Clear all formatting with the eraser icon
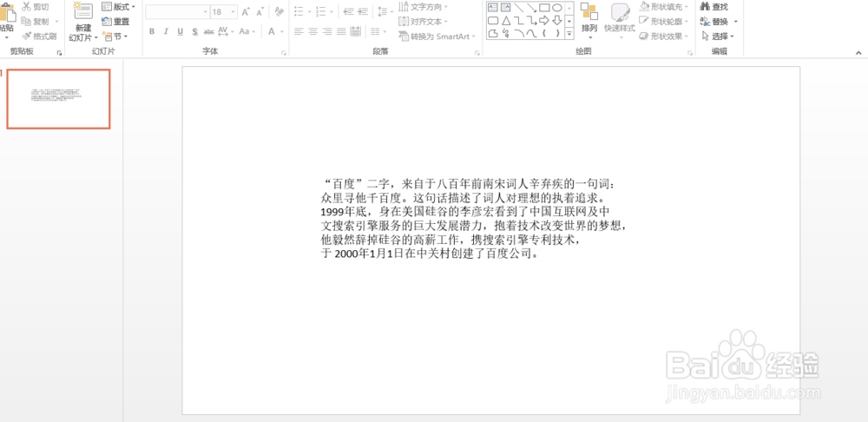868x422 pixels. (279, 11)
